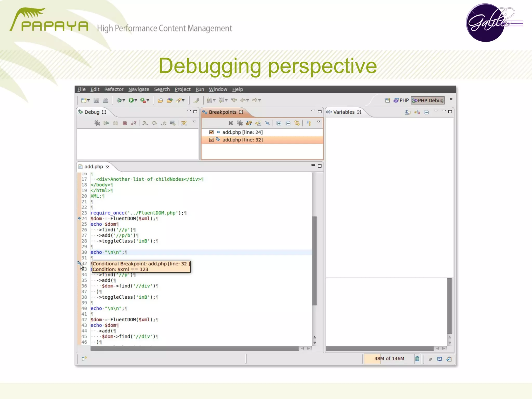Click Skip All Breakpoints icon
532x399 pixels.
pyautogui.click(x=267, y=123)
